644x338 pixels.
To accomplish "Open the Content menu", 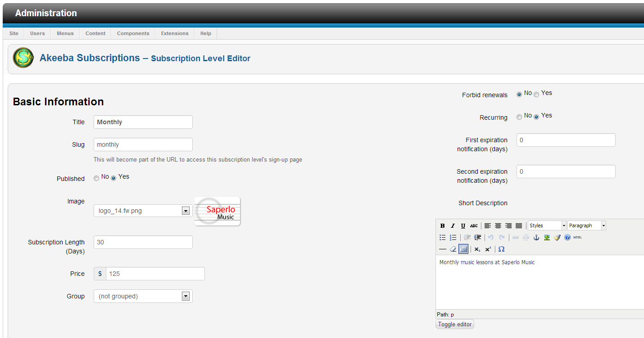I will (x=95, y=33).
